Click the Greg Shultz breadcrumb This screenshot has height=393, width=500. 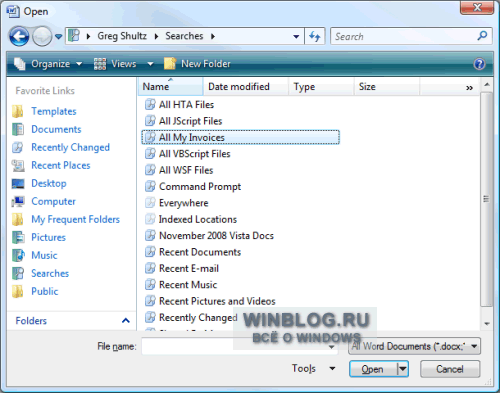[x=122, y=36]
